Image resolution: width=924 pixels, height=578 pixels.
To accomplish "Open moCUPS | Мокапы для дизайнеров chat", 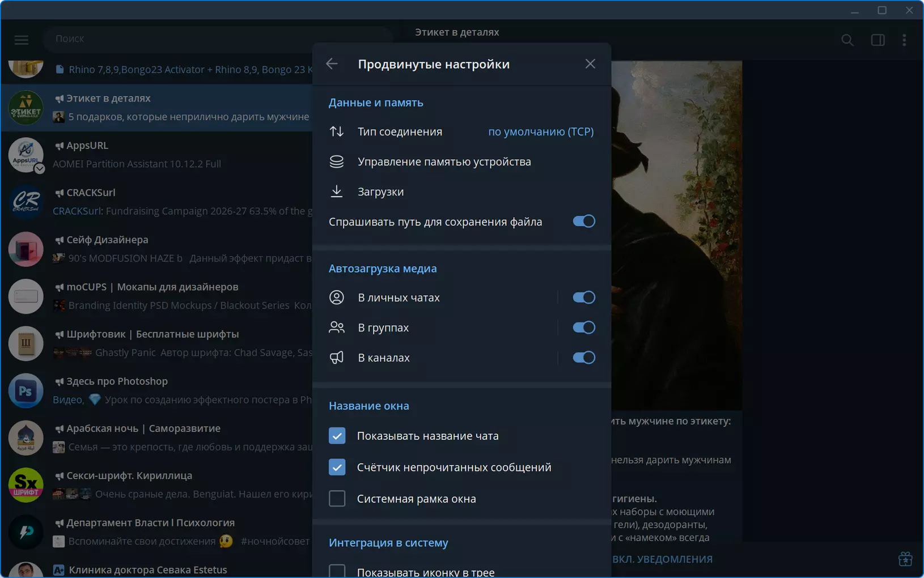I will pyautogui.click(x=156, y=296).
